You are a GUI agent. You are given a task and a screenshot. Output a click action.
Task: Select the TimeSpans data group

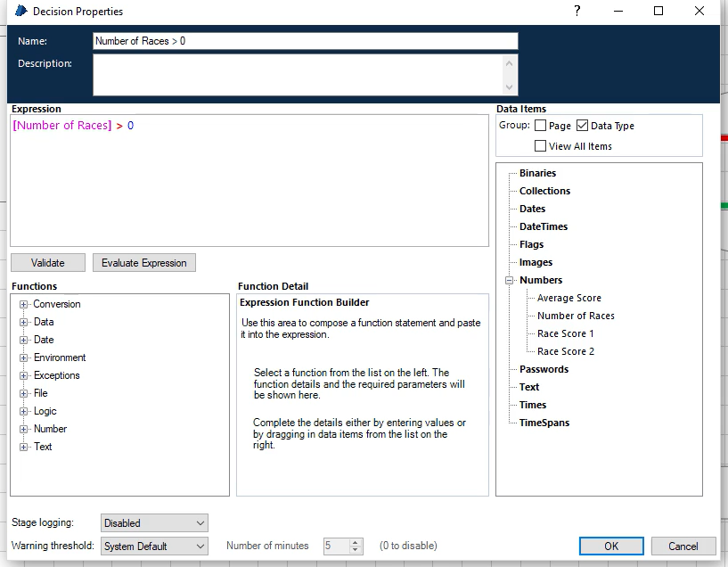coord(544,423)
